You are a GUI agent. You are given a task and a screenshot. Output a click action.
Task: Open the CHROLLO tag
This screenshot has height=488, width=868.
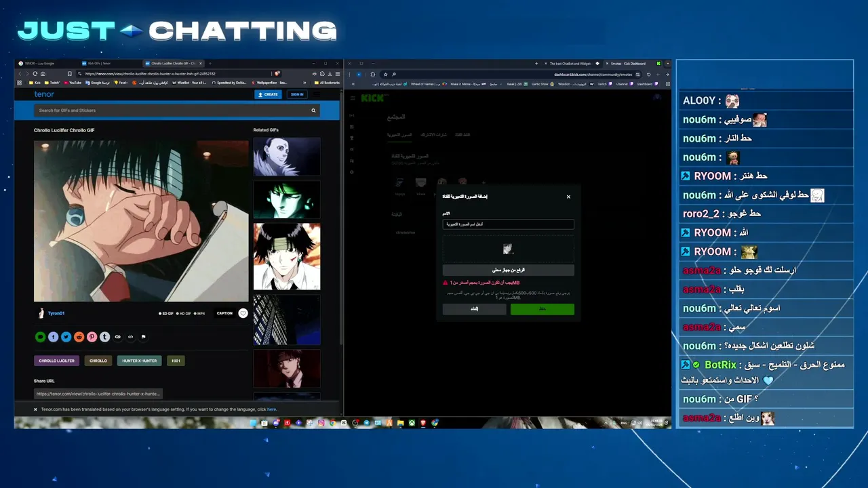coord(98,361)
